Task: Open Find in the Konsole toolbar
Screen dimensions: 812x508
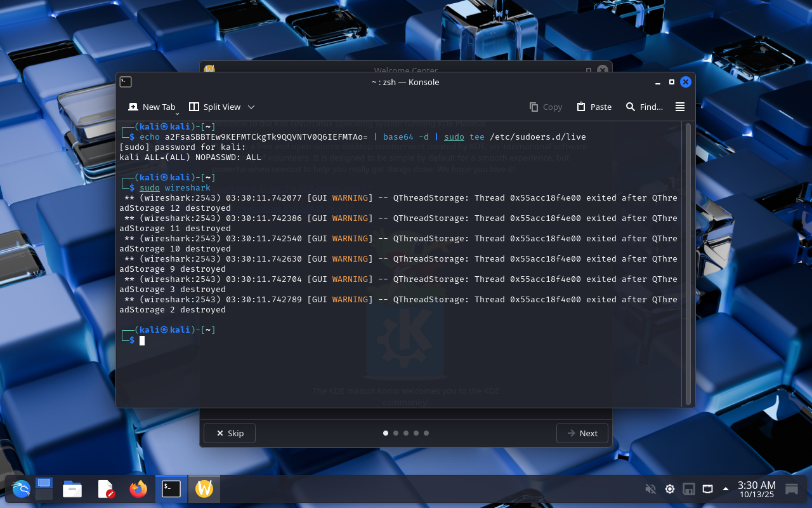Action: [x=644, y=107]
